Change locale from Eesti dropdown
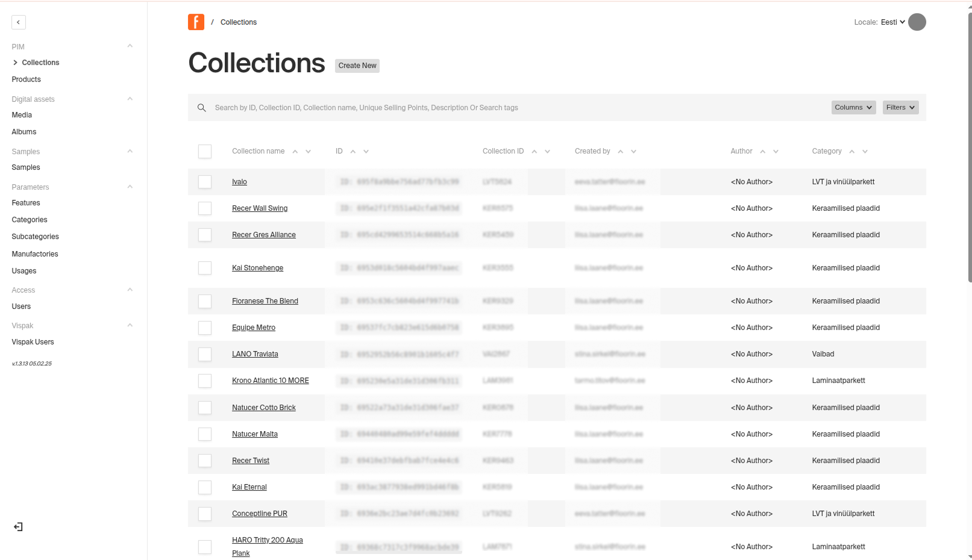The width and height of the screenshot is (972, 560). click(892, 22)
